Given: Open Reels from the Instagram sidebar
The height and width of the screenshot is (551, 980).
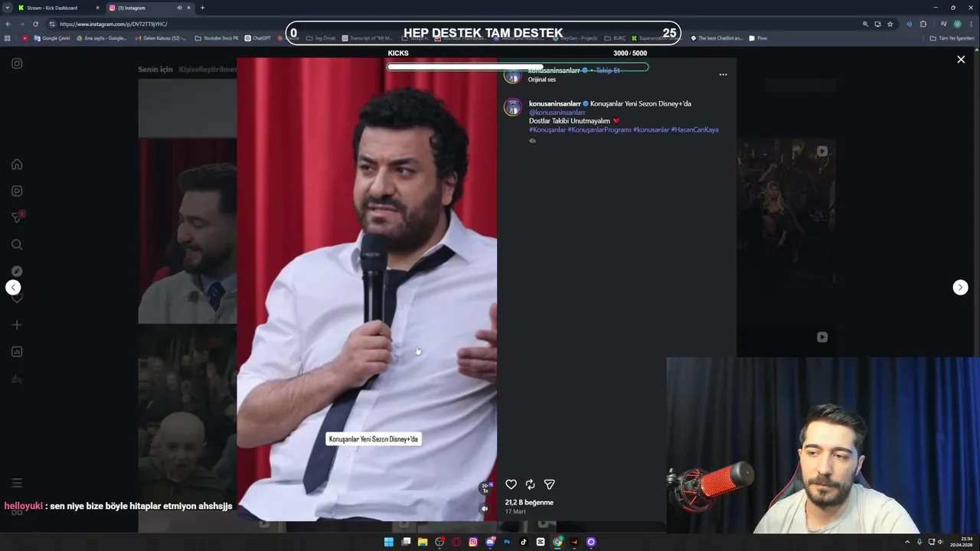Looking at the screenshot, I should pyautogui.click(x=17, y=191).
